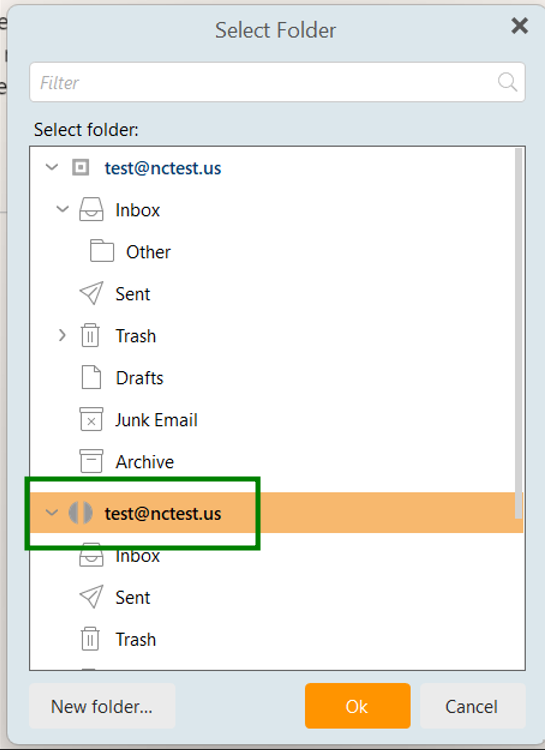Cancel the Select Folder dialog
545x750 pixels.
(472, 706)
